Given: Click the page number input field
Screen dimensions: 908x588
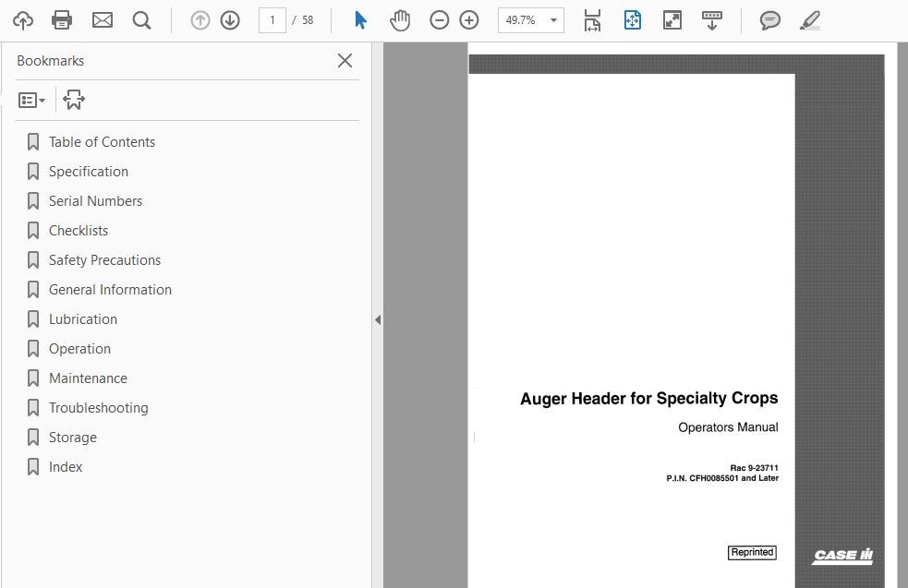Looking at the screenshot, I should 272,20.
